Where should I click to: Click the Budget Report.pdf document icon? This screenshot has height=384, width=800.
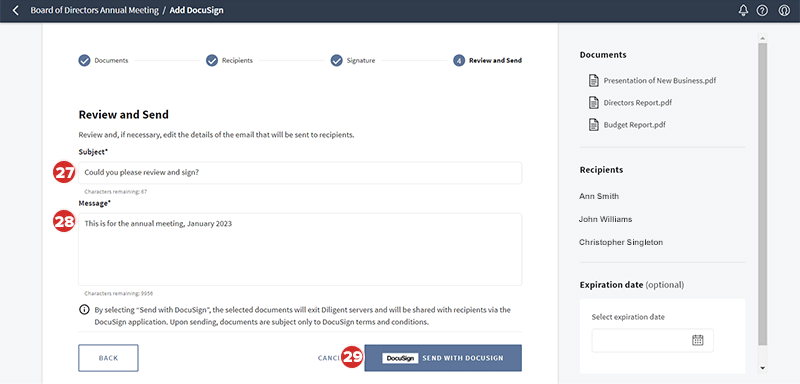[593, 124]
